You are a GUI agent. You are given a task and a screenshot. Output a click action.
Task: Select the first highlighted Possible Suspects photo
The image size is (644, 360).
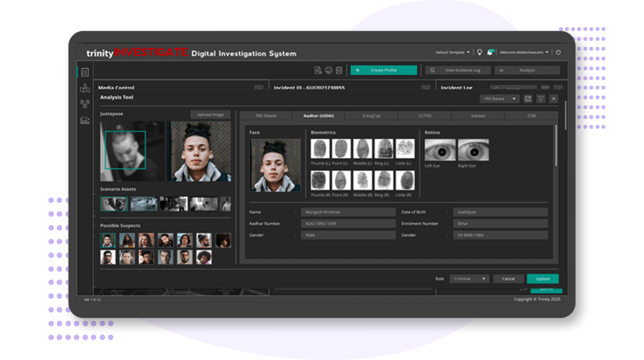(108, 240)
